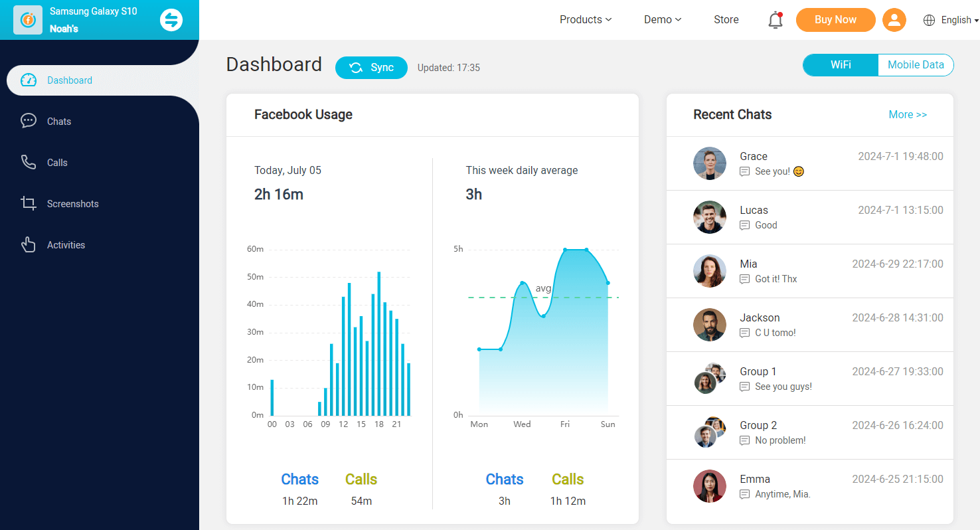The image size is (980, 530).
Task: Click the Mon data point on weekly chart
Action: [479, 349]
